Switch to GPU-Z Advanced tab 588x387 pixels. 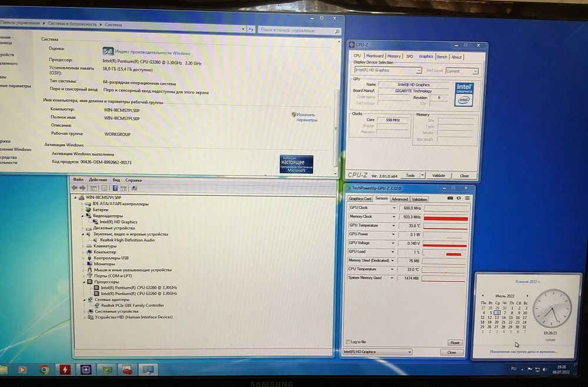pos(400,199)
